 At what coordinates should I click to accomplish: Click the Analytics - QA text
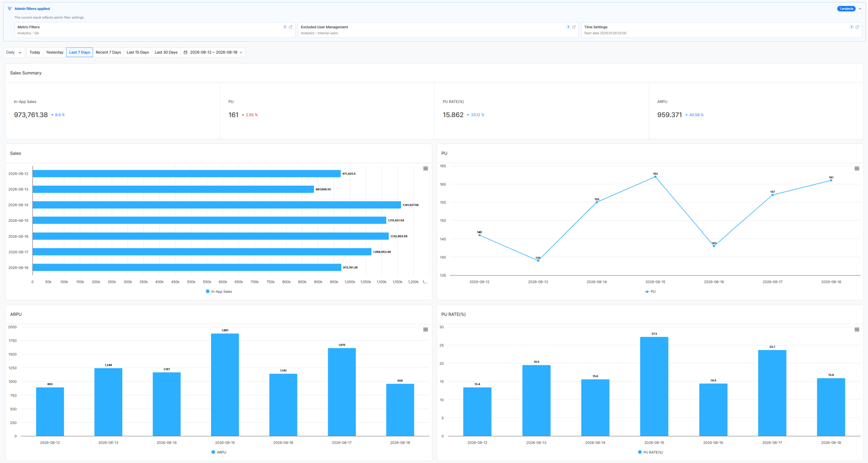(x=28, y=33)
